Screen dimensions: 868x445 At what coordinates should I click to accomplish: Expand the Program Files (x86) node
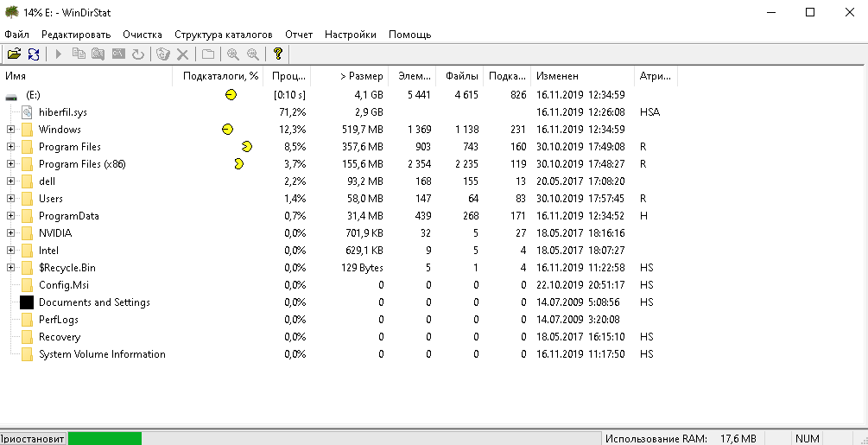(10, 164)
